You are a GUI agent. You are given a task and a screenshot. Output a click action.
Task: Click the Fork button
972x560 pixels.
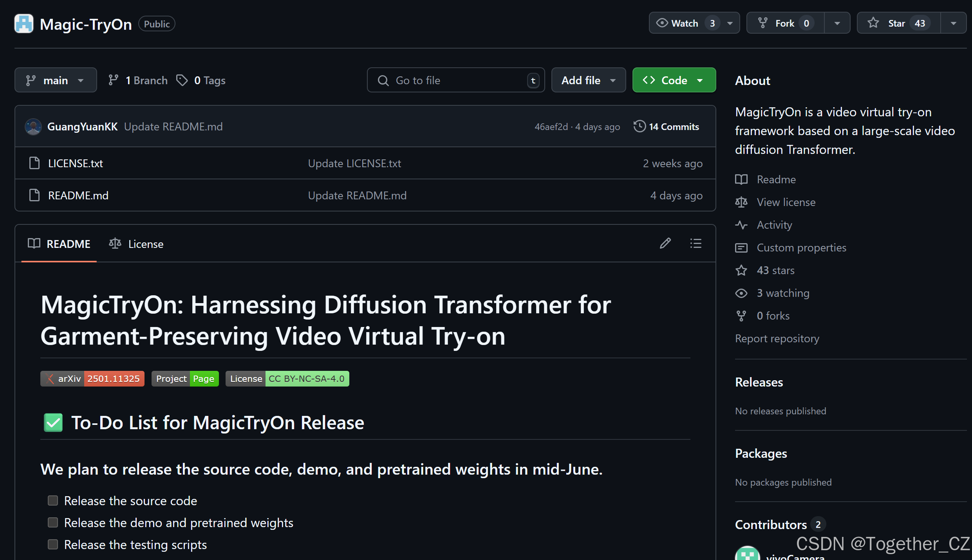(x=786, y=23)
